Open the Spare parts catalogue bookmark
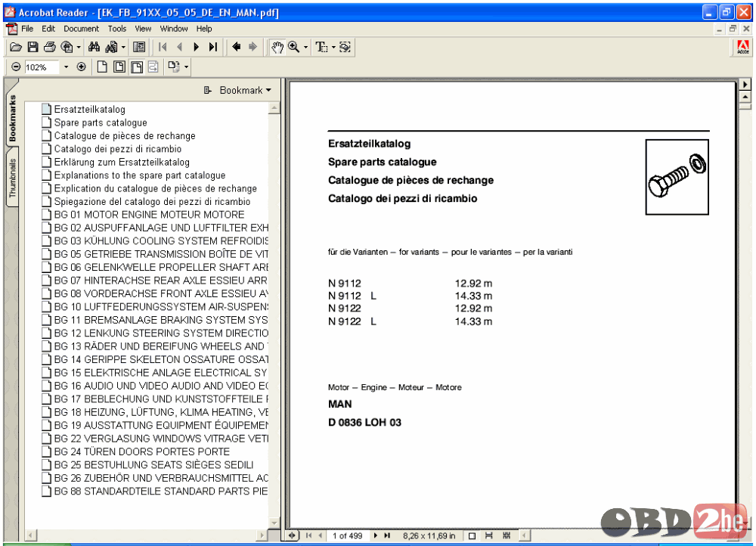Viewport: 756px width, 546px height. (x=101, y=123)
